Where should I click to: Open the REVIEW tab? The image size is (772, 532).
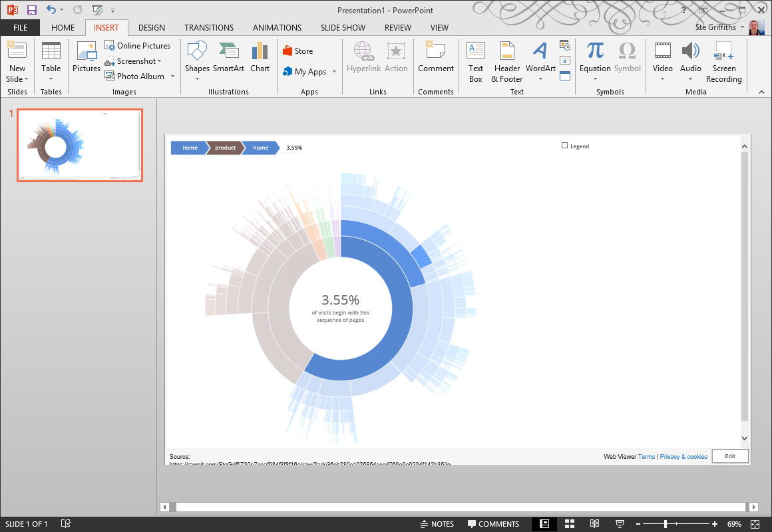[397, 27]
